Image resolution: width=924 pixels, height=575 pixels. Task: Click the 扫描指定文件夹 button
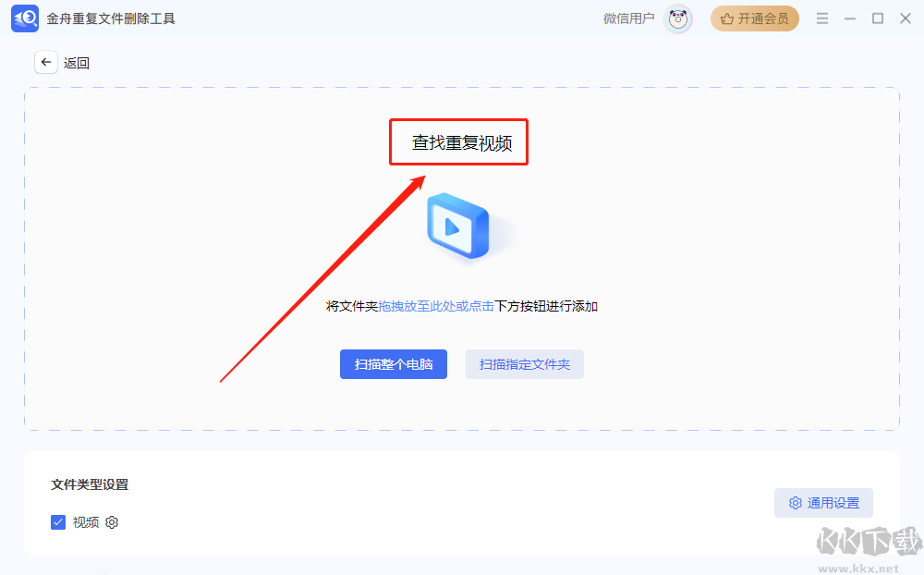(524, 364)
